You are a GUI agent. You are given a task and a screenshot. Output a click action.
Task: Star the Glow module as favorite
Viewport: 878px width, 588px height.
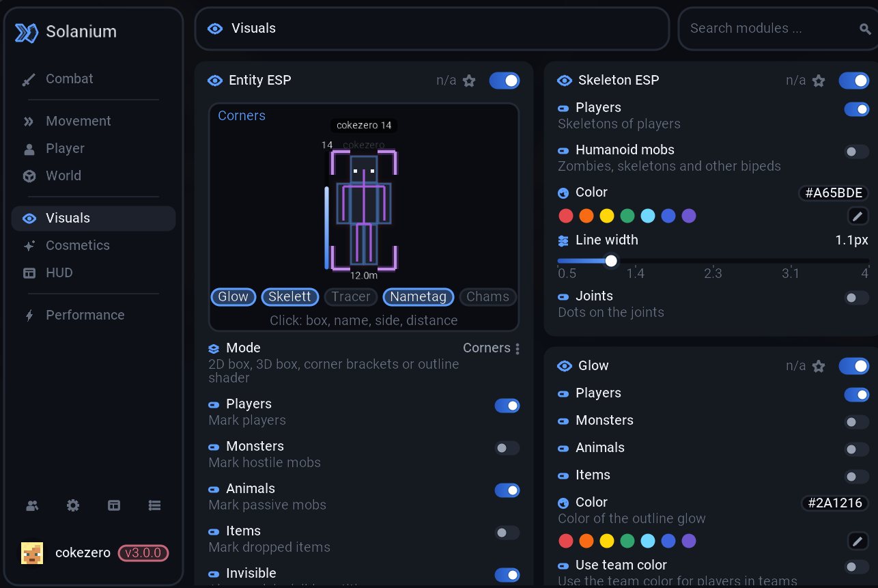coord(819,366)
